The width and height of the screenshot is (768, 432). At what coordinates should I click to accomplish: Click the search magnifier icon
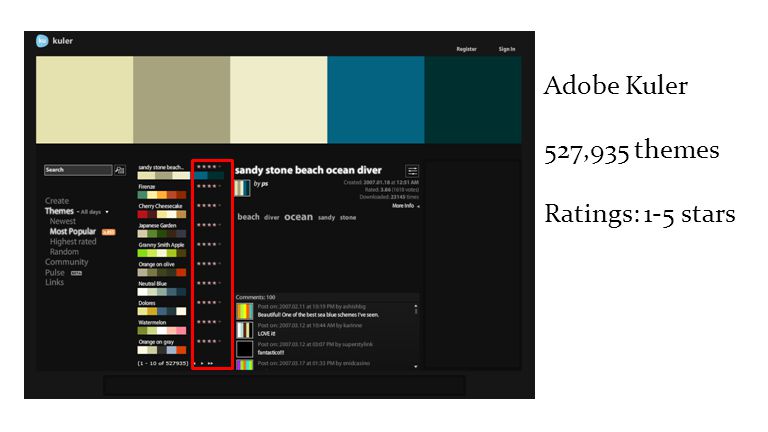pyautogui.click(x=120, y=170)
